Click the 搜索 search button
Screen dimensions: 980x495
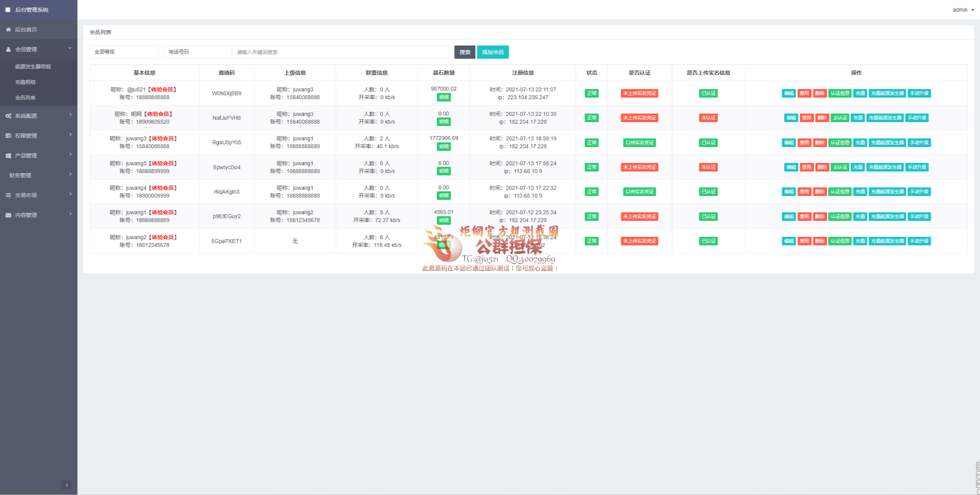pos(465,52)
